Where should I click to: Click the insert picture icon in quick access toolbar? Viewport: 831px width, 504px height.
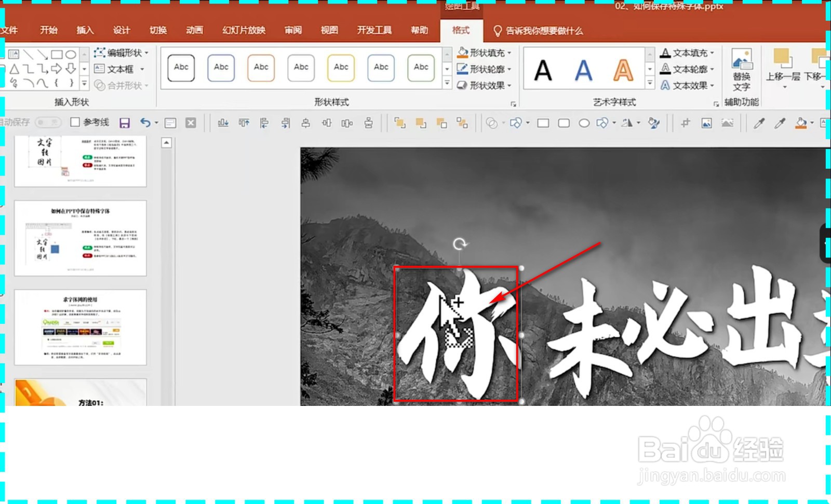tap(706, 123)
